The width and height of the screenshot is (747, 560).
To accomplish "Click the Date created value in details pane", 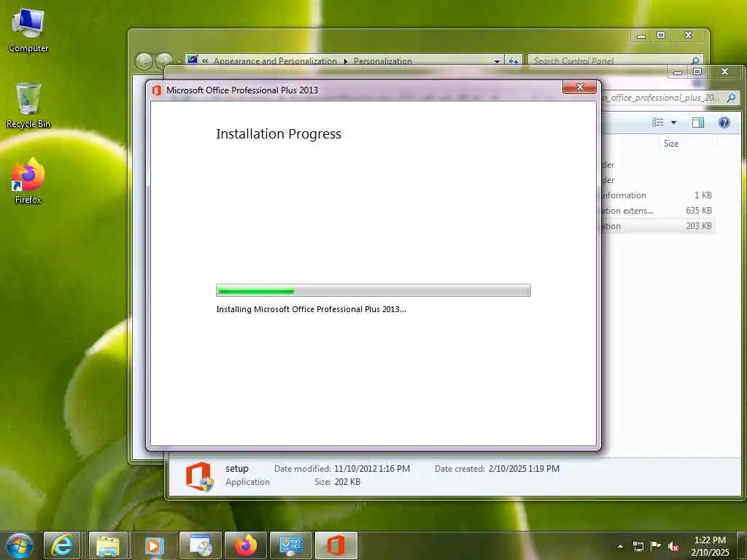I will pos(524,469).
